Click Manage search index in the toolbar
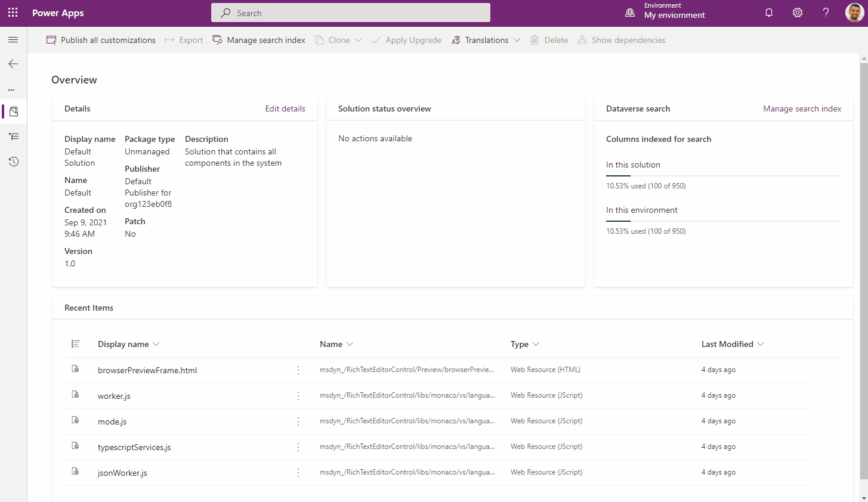868x502 pixels. pos(259,40)
